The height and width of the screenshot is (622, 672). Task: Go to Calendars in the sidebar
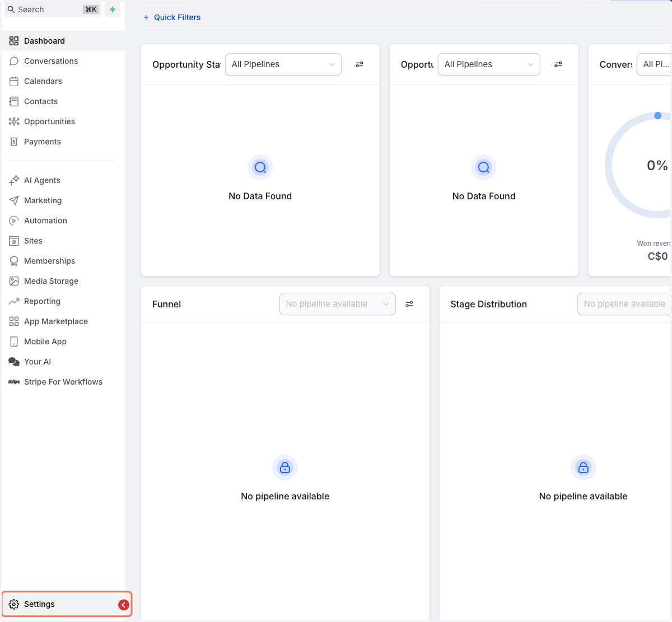(63, 81)
